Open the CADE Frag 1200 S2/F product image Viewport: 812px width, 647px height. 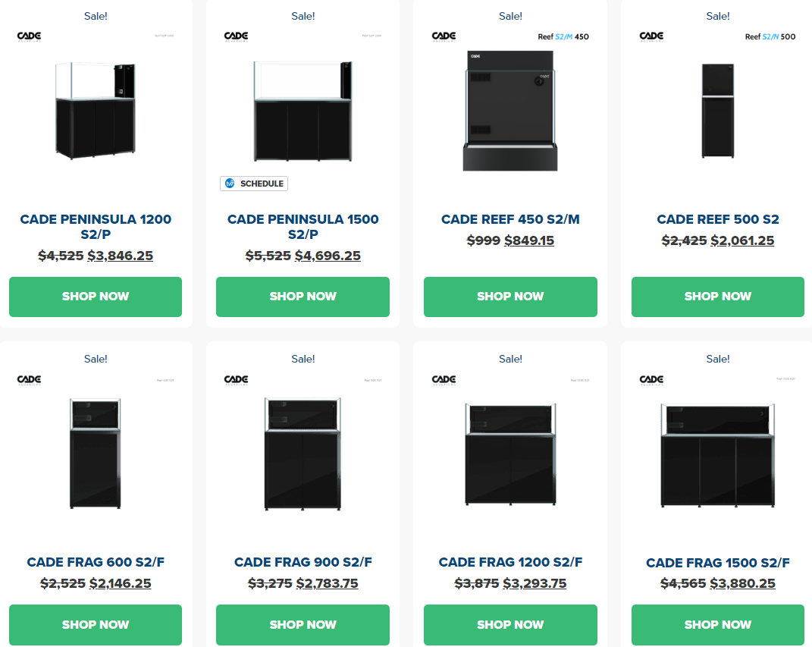click(x=510, y=454)
